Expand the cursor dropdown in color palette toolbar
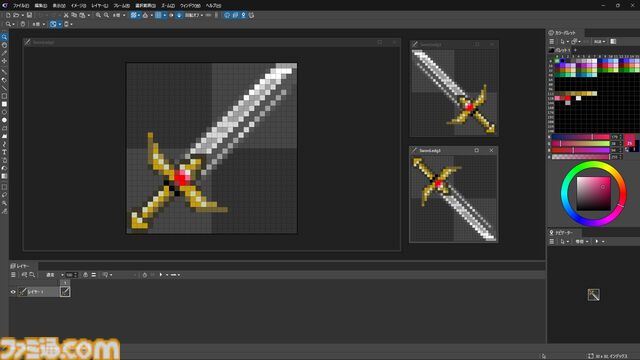This screenshot has width=640, height=360. (x=568, y=41)
